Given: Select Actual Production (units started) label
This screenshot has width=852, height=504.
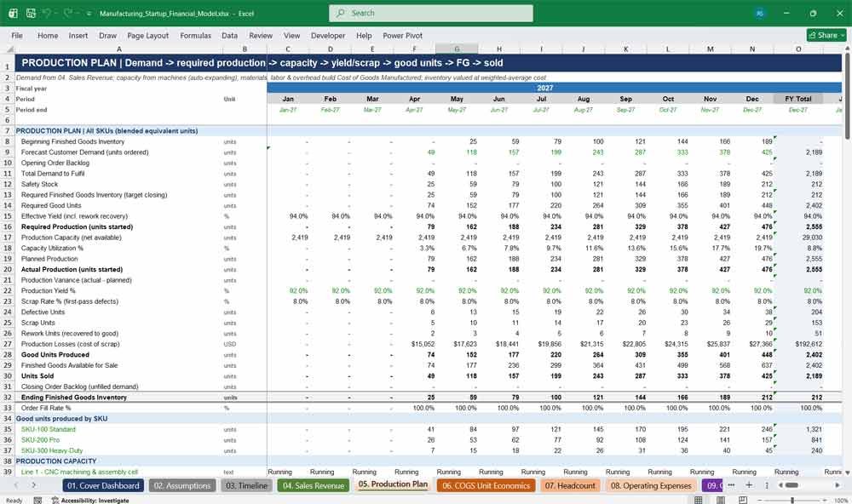Looking at the screenshot, I should [118, 269].
